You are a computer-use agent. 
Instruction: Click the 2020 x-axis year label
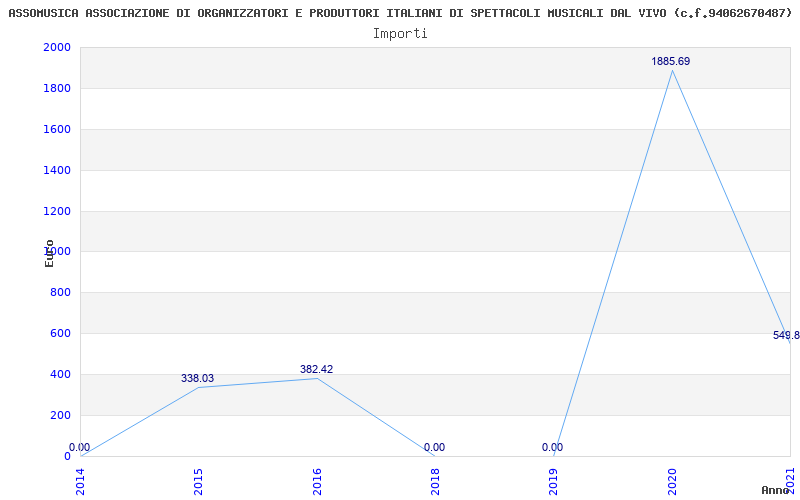tap(672, 481)
